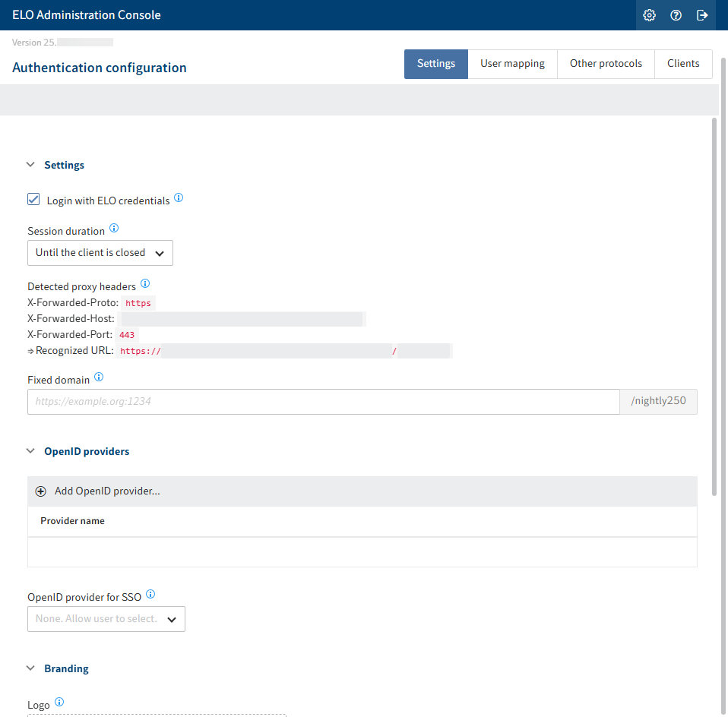Collapse the Branding section

pyautogui.click(x=30, y=668)
